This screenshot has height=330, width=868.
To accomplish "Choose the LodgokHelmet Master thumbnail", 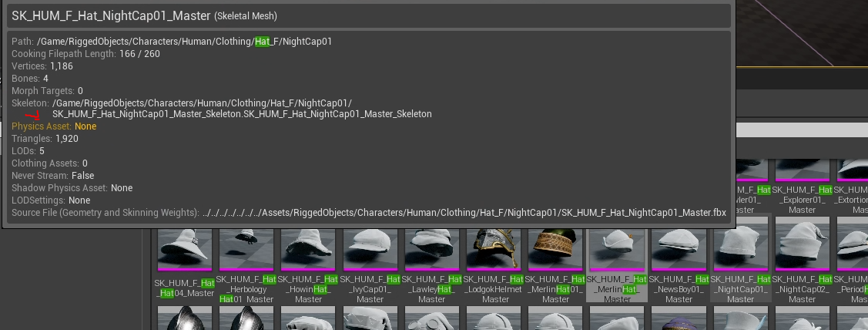I will coord(493,265).
